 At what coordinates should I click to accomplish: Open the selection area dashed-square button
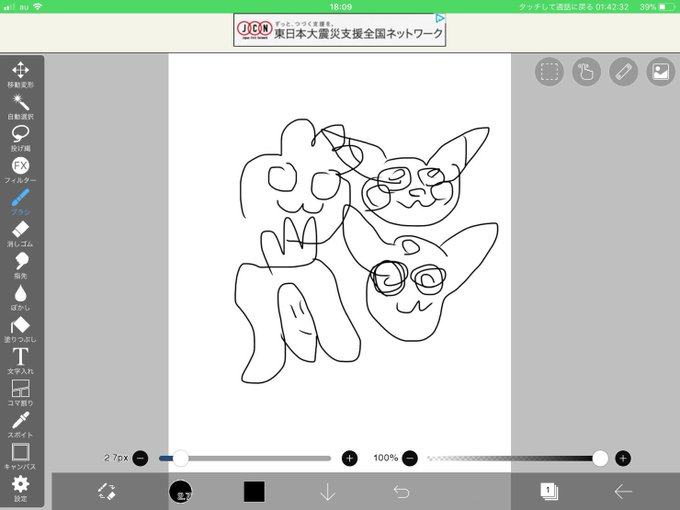(549, 72)
